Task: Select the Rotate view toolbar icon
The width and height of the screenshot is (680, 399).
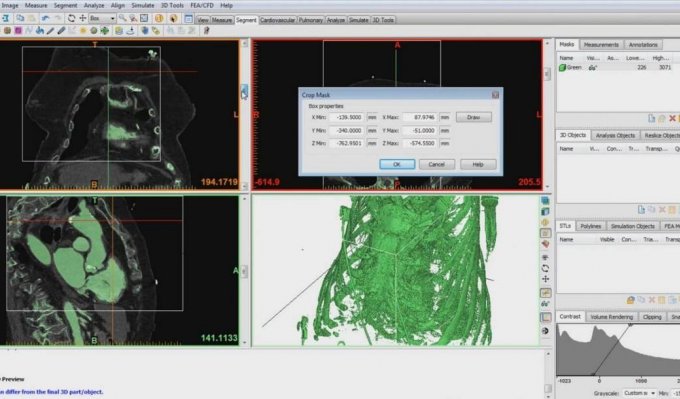Action: point(72,18)
